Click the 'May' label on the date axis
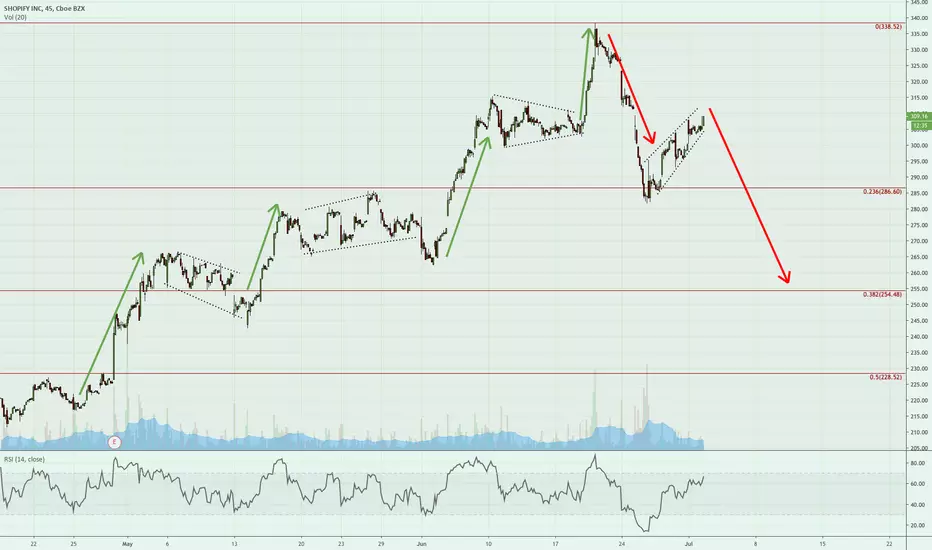932x550 pixels. pyautogui.click(x=127, y=543)
